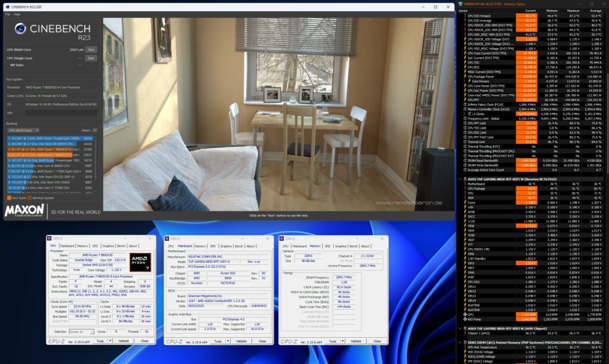The height and width of the screenshot is (364, 609).
Task: Click the MAXON logo in Cinebench
Action: coord(24,211)
